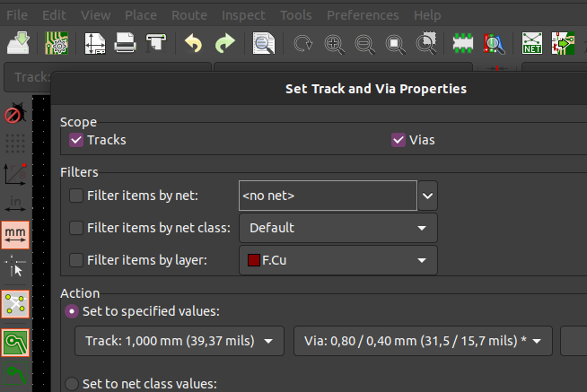Screen dimensions: 587x392
Task: Toggle grid dots display
Action: click(15, 144)
